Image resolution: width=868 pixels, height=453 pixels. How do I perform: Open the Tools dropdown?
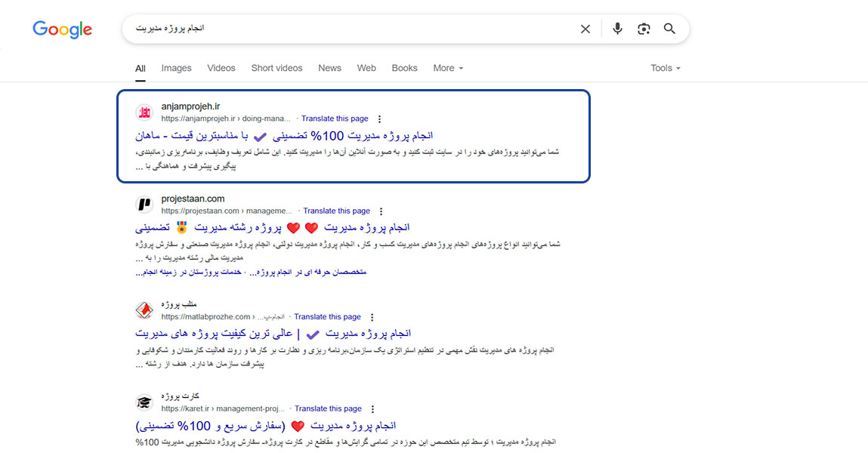coord(666,68)
